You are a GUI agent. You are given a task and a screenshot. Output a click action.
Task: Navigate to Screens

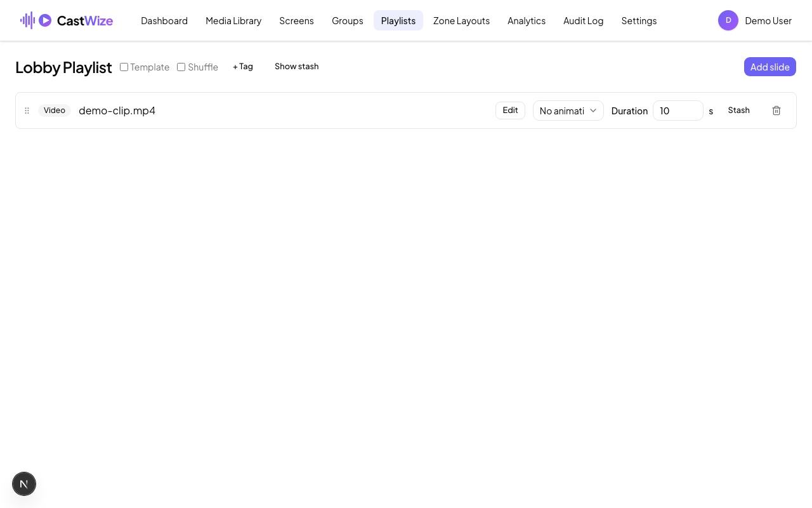(296, 20)
